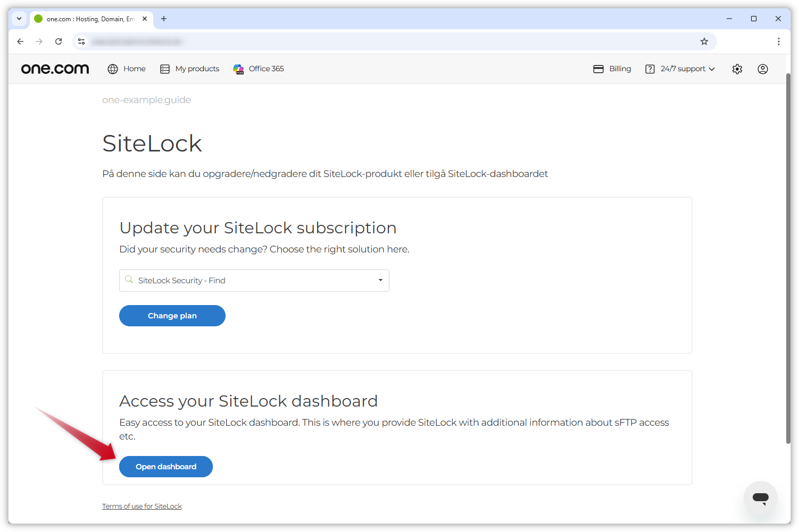Open Terms of use for SiteLock

[142, 505]
